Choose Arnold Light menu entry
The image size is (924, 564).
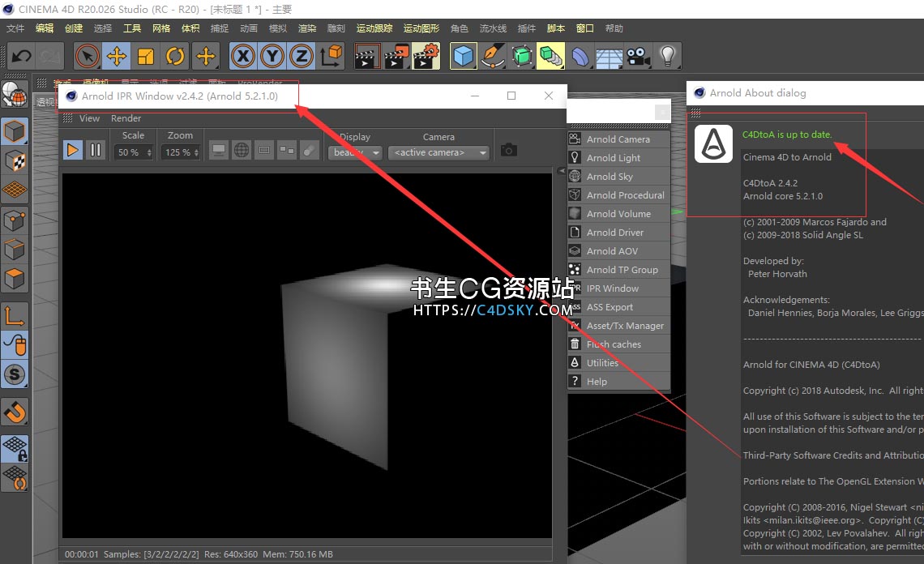(618, 158)
